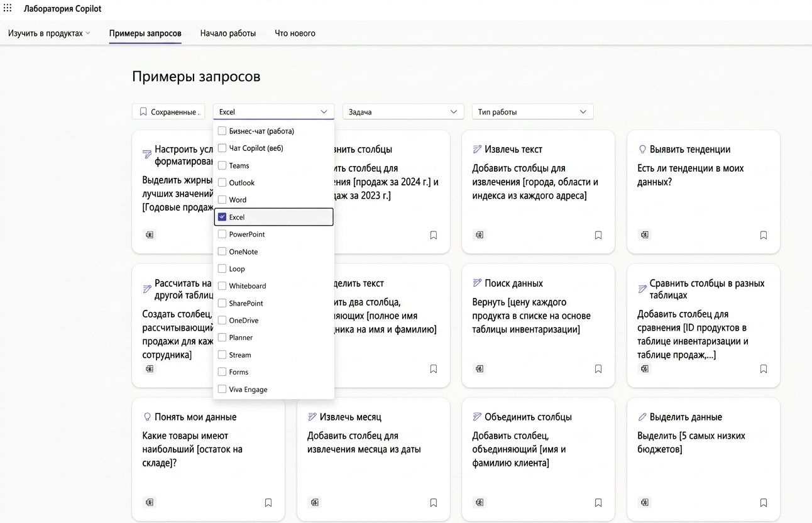
Task: Click text "Выделить [5 самых низких бюджетов]"
Action: tap(691, 443)
